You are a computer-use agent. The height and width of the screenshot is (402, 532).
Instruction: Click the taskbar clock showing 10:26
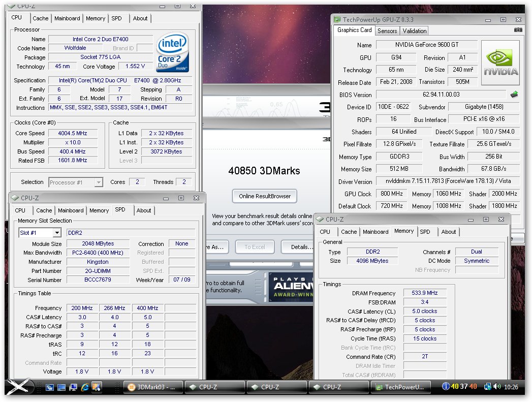[x=511, y=387]
